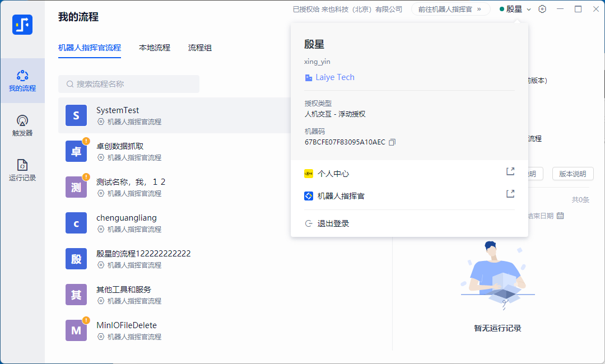
Task: Click 前往机器人指挥官 button
Action: coord(450,9)
